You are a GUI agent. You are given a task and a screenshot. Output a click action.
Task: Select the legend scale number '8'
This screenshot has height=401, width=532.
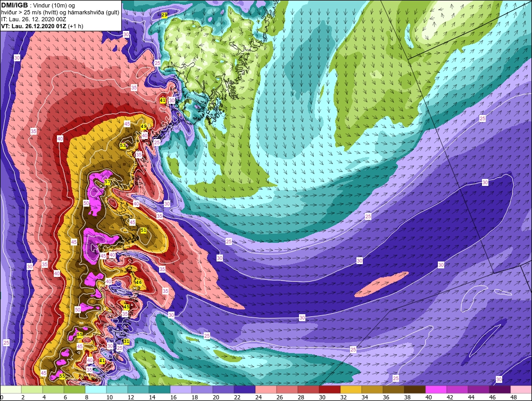87,397
